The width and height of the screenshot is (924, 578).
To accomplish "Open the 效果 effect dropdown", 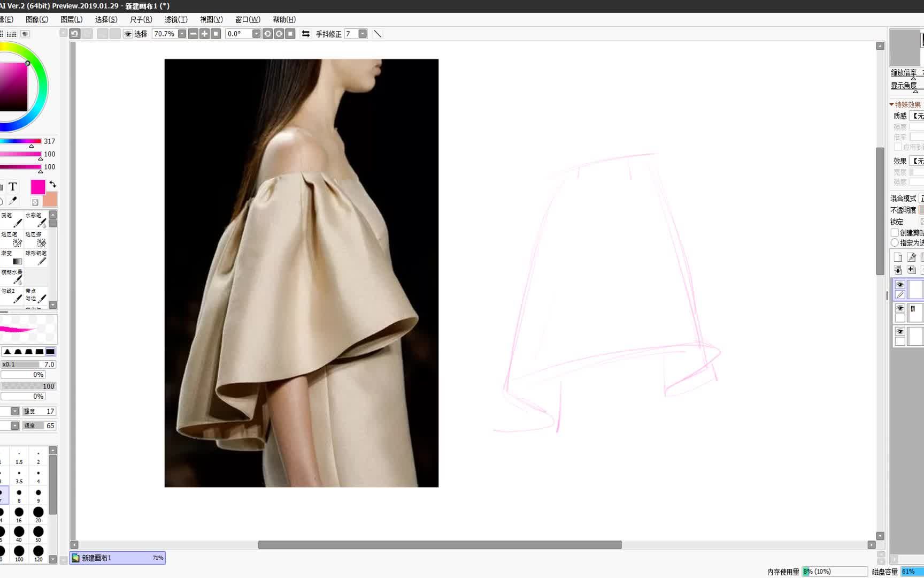I will coord(918,161).
